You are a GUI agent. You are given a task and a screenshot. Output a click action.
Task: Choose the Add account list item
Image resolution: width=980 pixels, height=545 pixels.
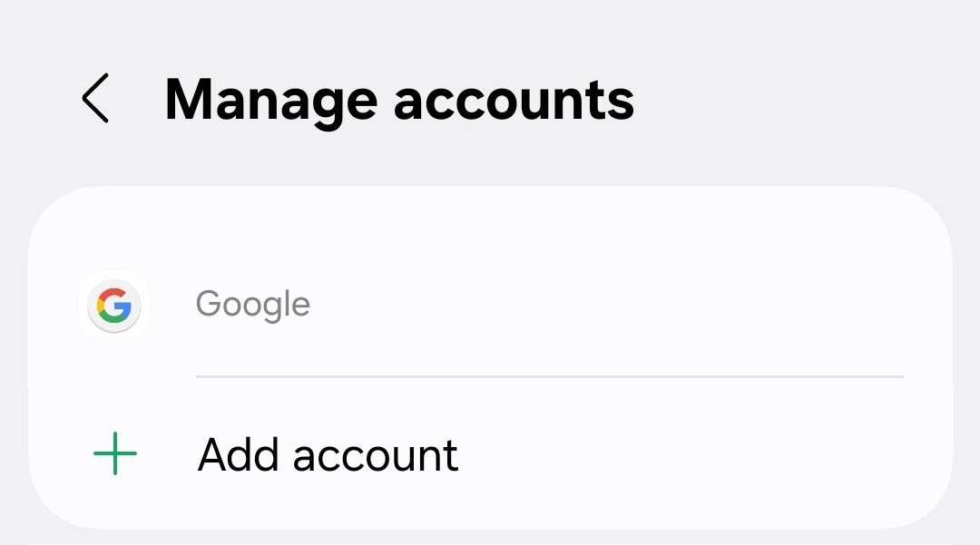click(x=490, y=454)
